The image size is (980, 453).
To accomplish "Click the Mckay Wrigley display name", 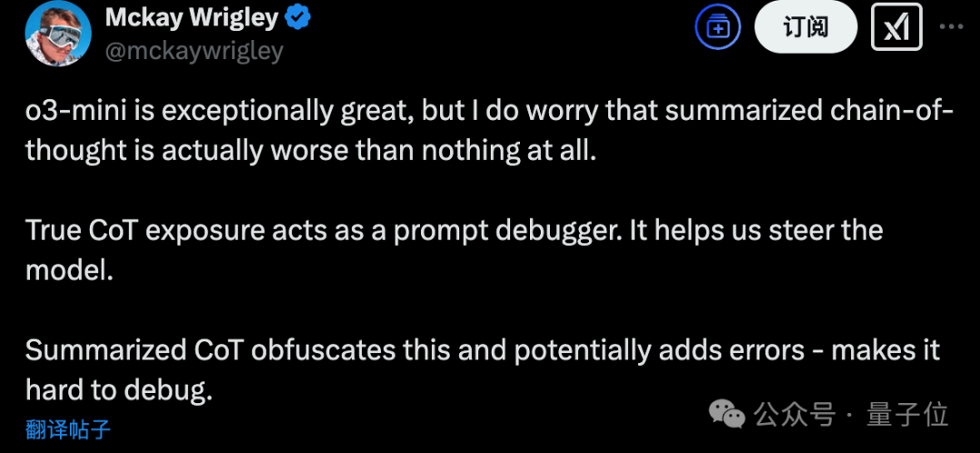I will point(191,19).
